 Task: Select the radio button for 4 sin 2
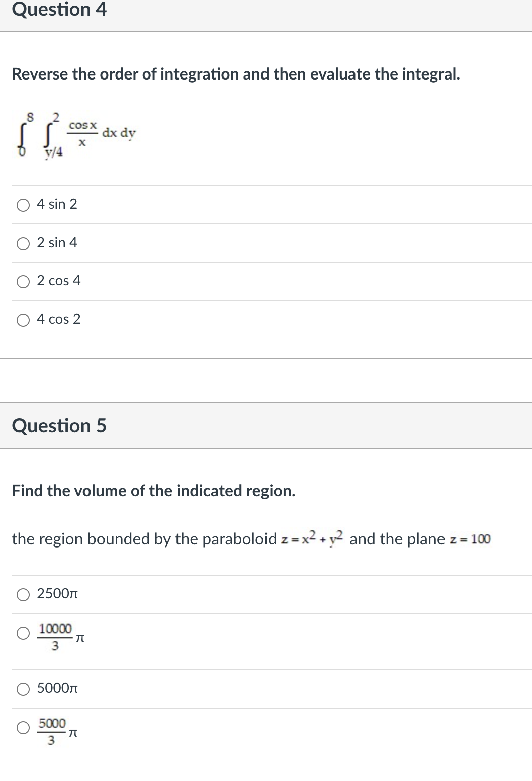pyautogui.click(x=23, y=205)
